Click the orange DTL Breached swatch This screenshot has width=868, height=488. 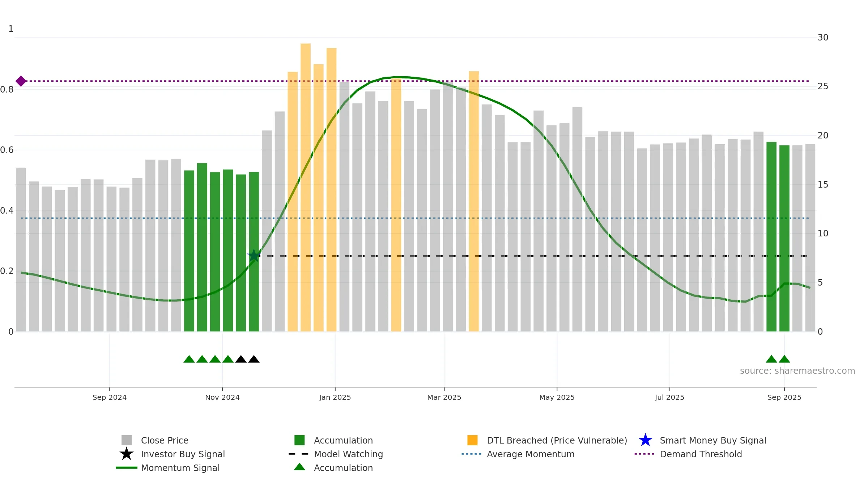click(x=472, y=440)
